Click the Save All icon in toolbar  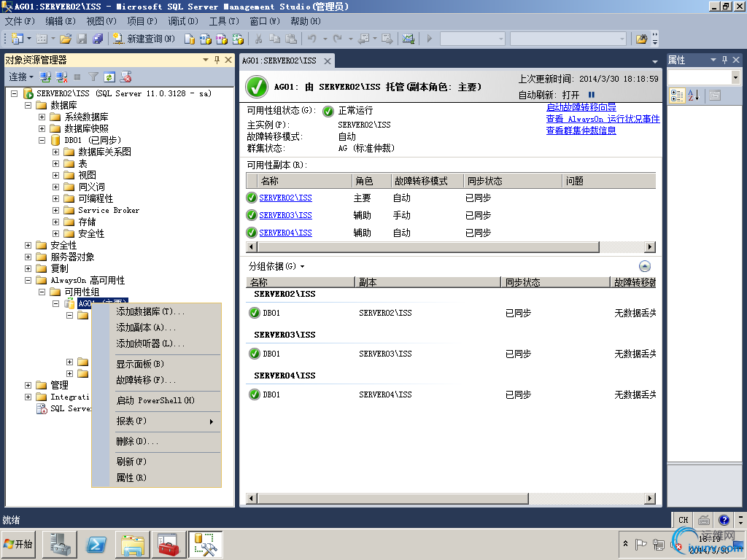(98, 39)
